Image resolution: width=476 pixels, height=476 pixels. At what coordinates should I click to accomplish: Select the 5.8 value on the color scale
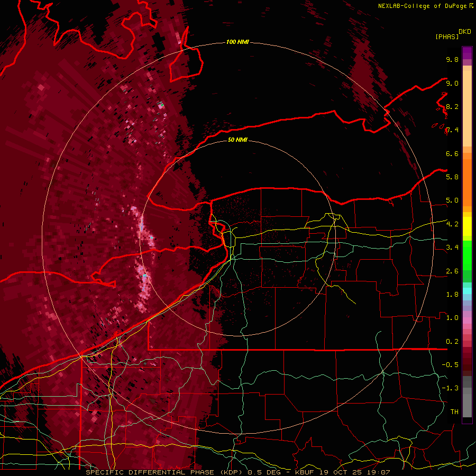click(452, 177)
